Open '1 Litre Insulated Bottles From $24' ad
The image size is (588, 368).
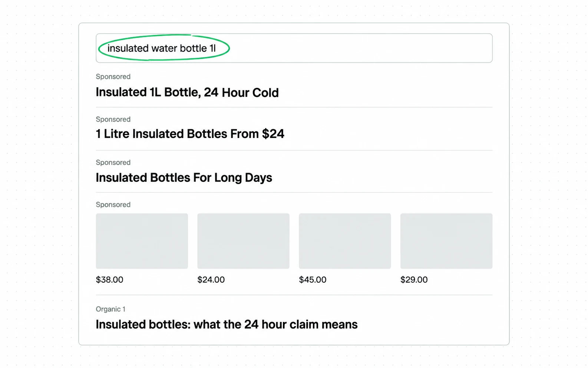pyautogui.click(x=190, y=134)
